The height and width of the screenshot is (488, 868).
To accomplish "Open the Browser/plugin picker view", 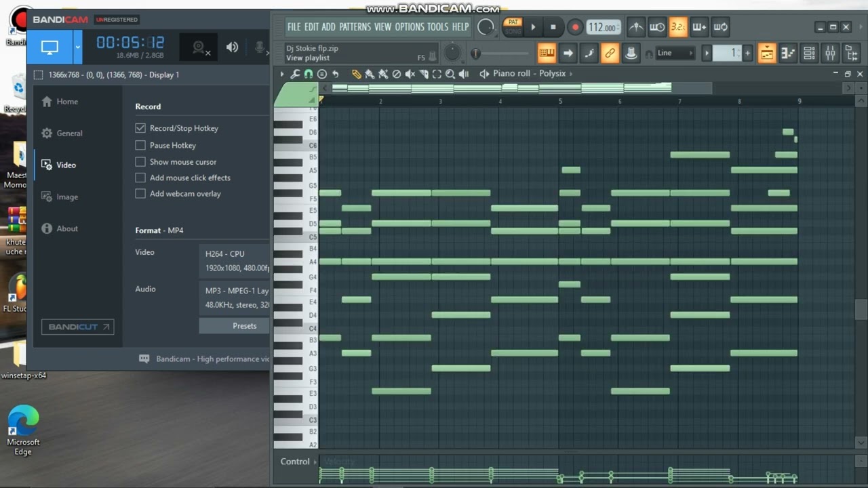I will [x=851, y=53].
